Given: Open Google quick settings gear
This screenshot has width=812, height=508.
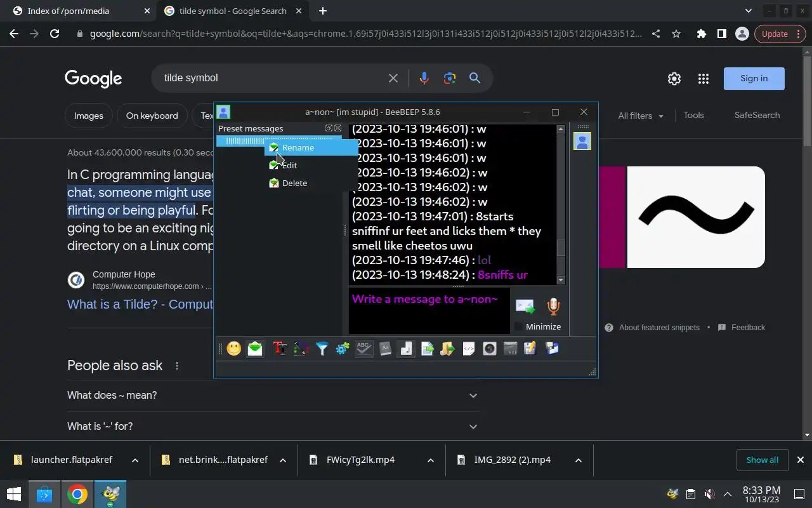Looking at the screenshot, I should click(674, 79).
